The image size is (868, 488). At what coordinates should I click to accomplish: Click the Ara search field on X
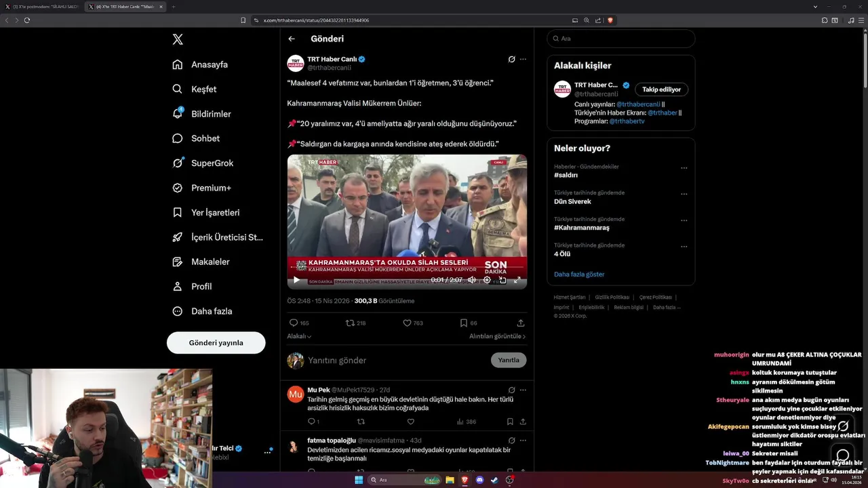tap(621, 39)
